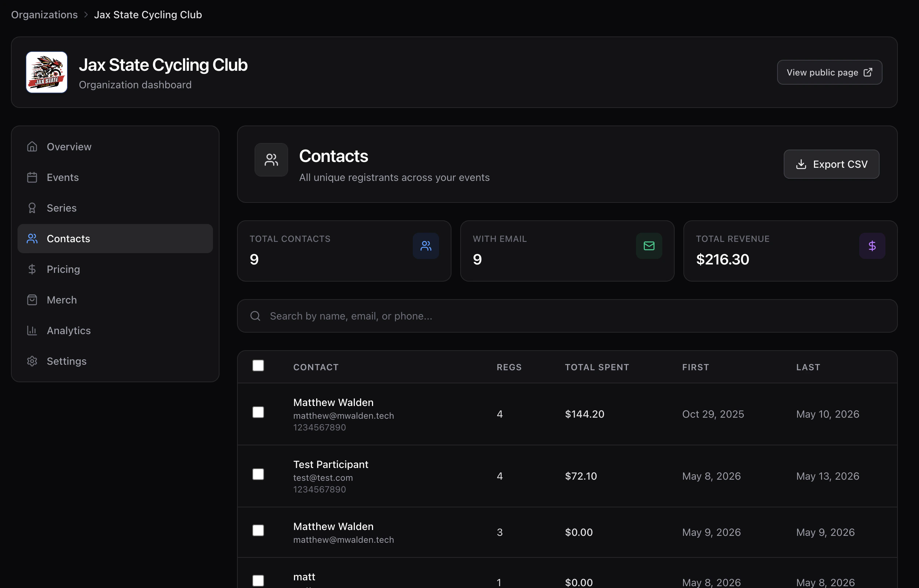
Task: Click the Contacts header people icon
Action: [x=271, y=160]
